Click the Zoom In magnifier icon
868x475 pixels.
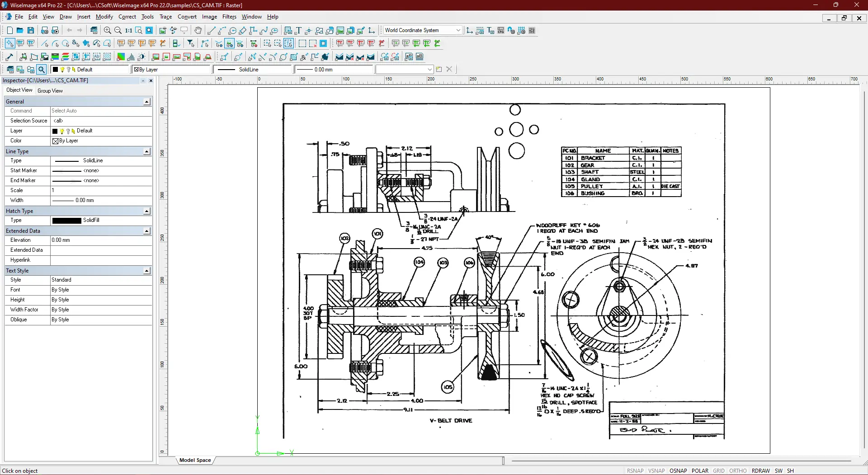(x=107, y=30)
